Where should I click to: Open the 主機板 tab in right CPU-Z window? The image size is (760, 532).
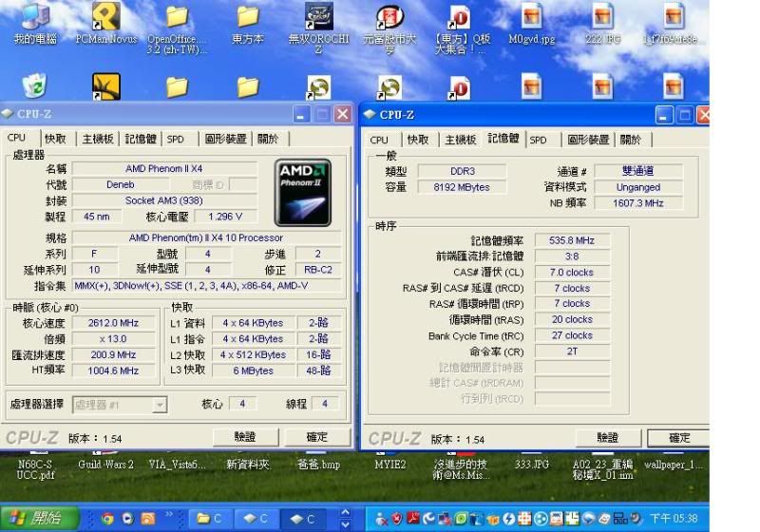[x=460, y=140]
